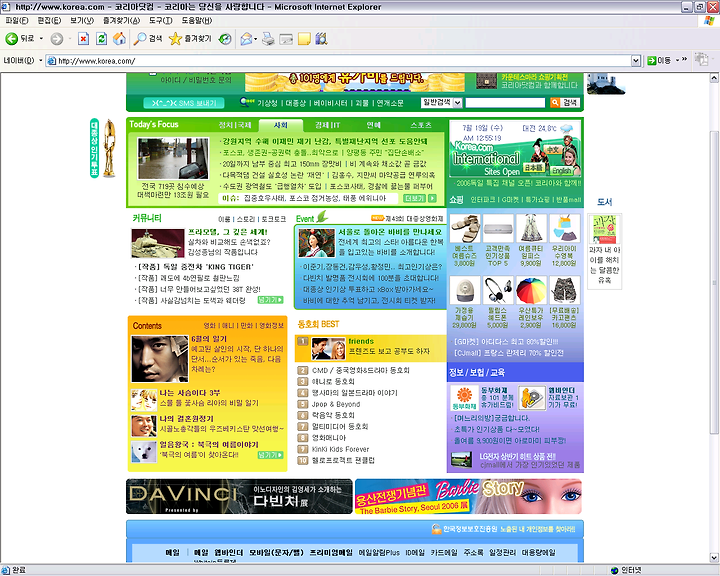Select the 사회 tab in Today's Focus
The width and height of the screenshot is (720, 576).
pos(281,125)
